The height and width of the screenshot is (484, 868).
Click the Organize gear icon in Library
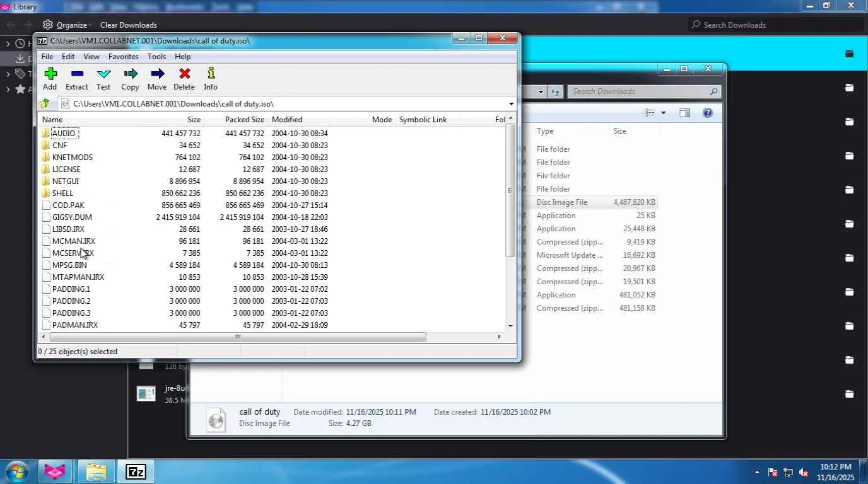47,25
